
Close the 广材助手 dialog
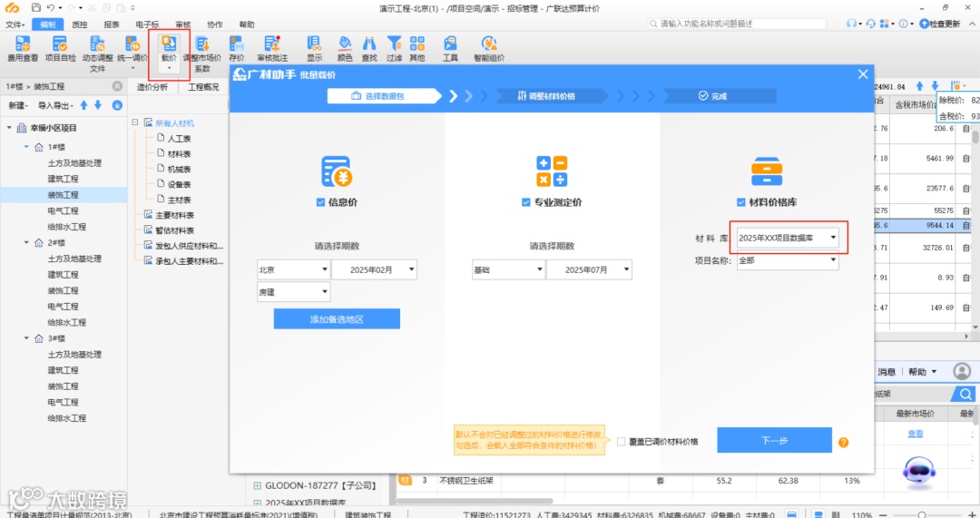tap(863, 74)
